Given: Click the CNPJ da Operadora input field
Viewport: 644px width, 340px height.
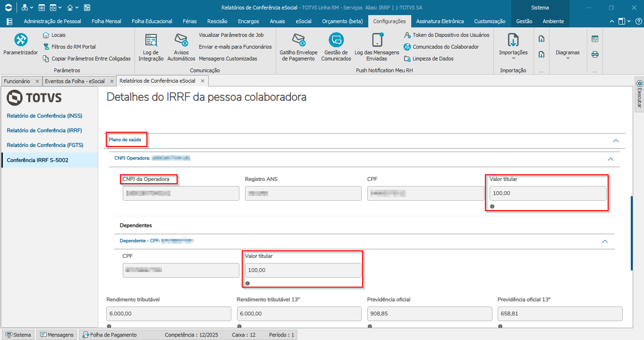Looking at the screenshot, I should point(181,194).
